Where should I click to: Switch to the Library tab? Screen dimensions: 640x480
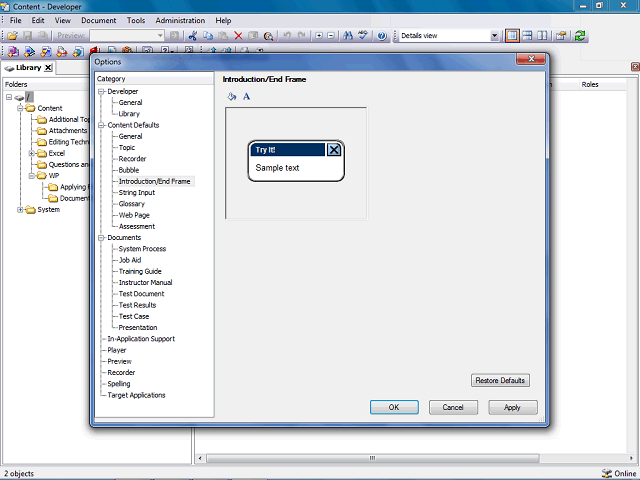[x=29, y=68]
